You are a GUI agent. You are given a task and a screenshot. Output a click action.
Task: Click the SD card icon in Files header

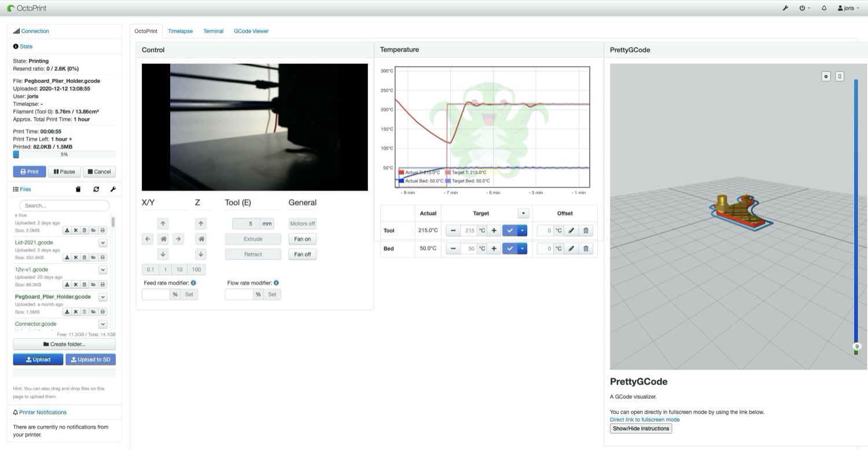pyautogui.click(x=79, y=189)
